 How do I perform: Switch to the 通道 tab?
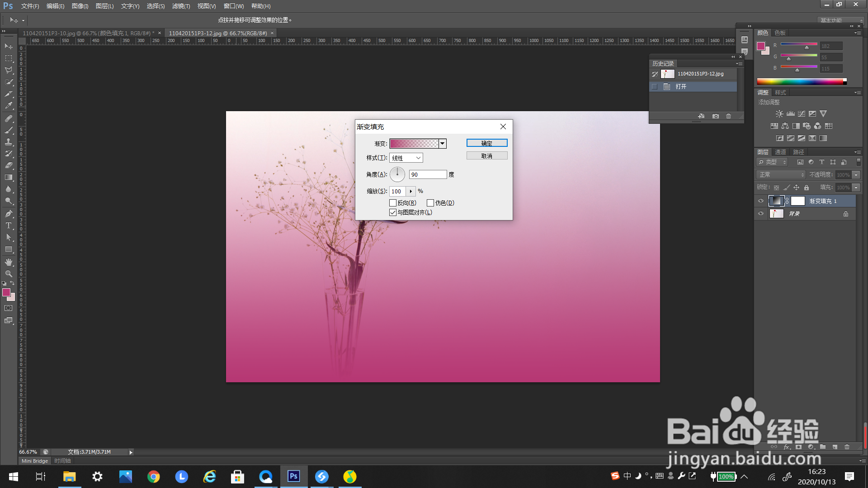pyautogui.click(x=780, y=152)
